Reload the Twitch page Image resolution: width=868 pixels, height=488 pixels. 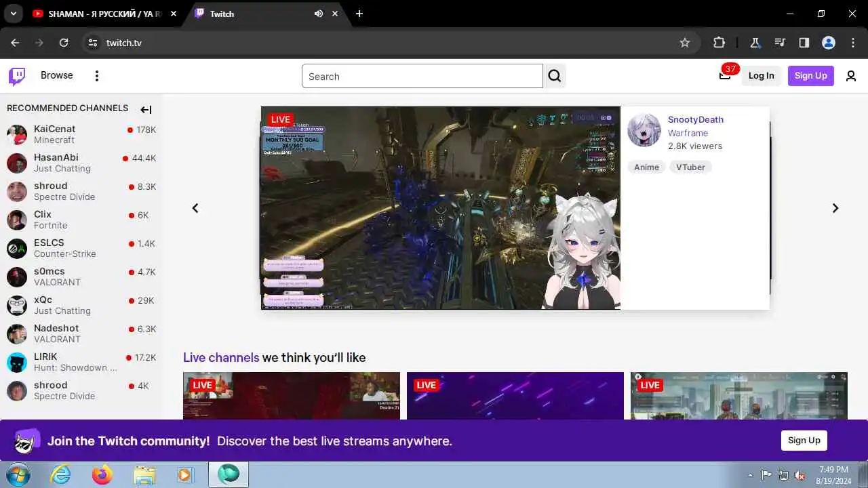(64, 43)
